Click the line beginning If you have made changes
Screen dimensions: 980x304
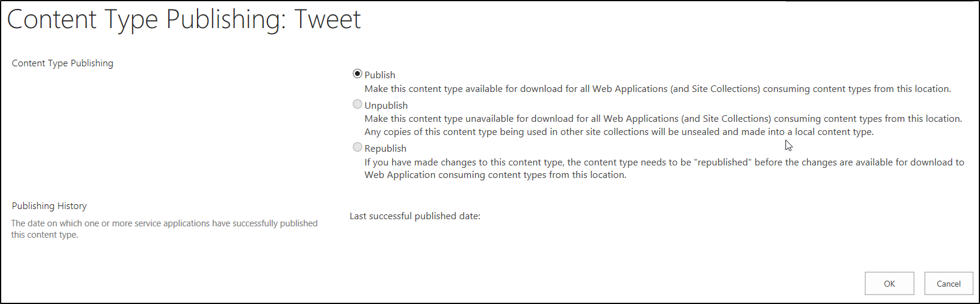click(x=664, y=162)
